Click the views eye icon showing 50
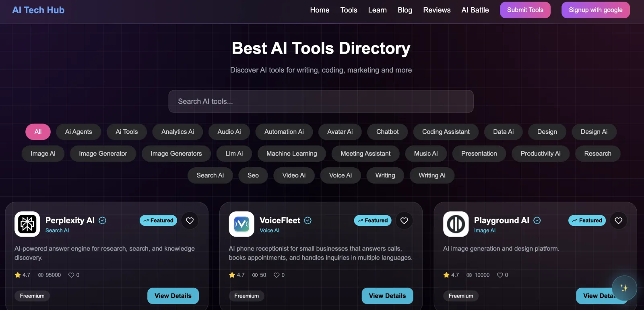 tap(255, 275)
